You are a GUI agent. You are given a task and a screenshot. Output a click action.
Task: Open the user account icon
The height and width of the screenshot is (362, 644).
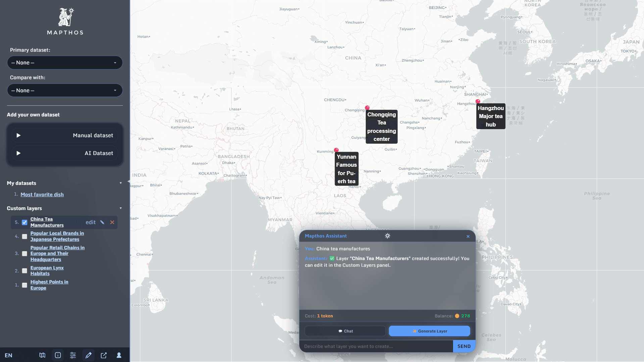click(x=119, y=355)
